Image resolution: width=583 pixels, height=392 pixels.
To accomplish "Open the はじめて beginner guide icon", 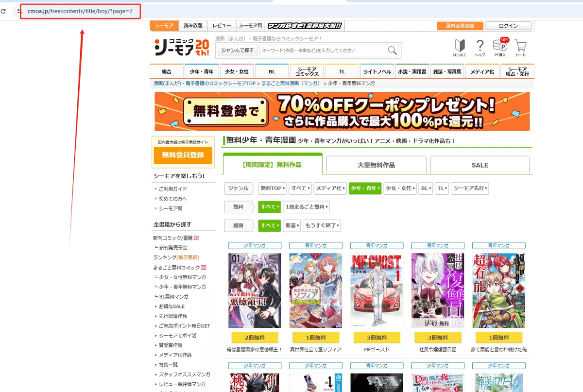I will pyautogui.click(x=460, y=48).
